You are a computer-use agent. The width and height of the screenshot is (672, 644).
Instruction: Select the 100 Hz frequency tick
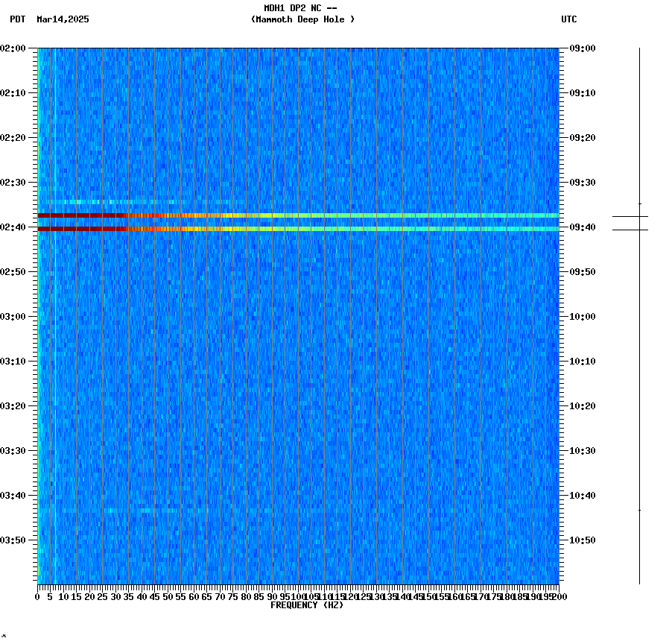(x=297, y=596)
